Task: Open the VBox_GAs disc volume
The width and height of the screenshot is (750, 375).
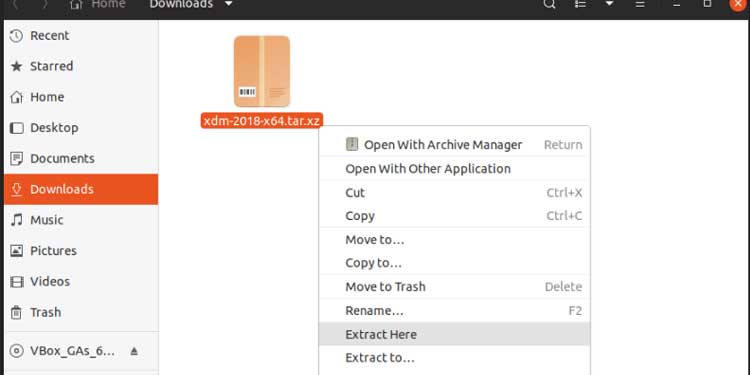Action: [72, 351]
